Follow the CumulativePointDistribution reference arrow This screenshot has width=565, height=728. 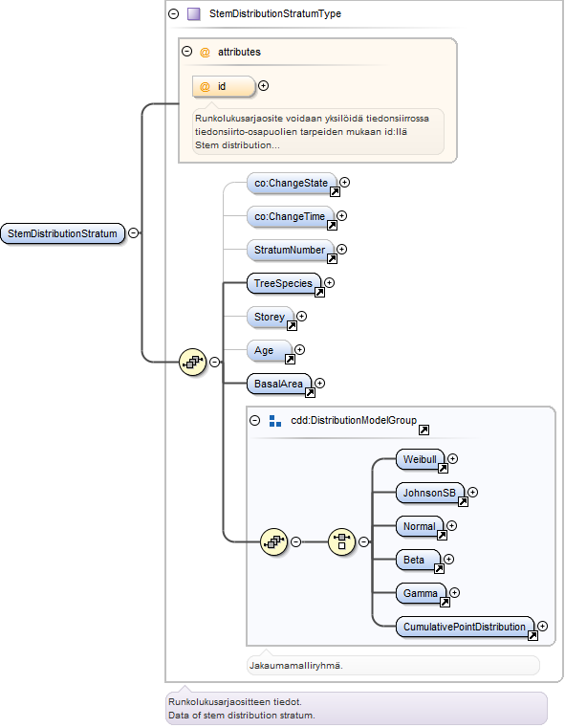[533, 635]
